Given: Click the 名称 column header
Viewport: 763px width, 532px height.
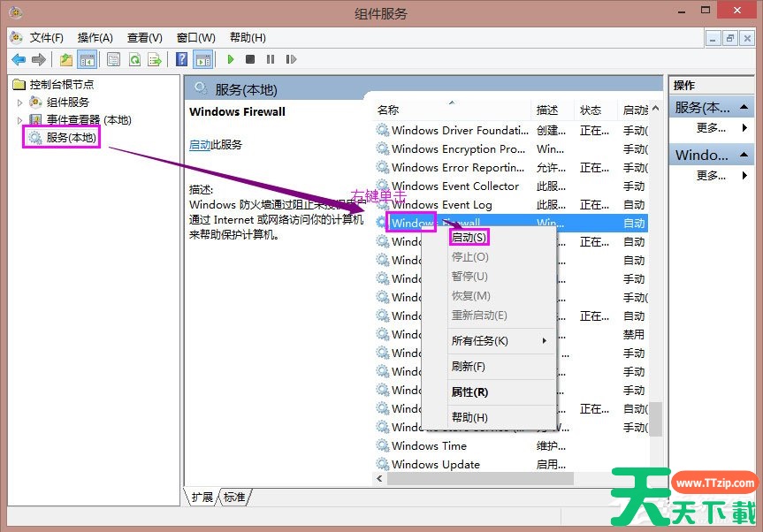Looking at the screenshot, I should coord(388,110).
